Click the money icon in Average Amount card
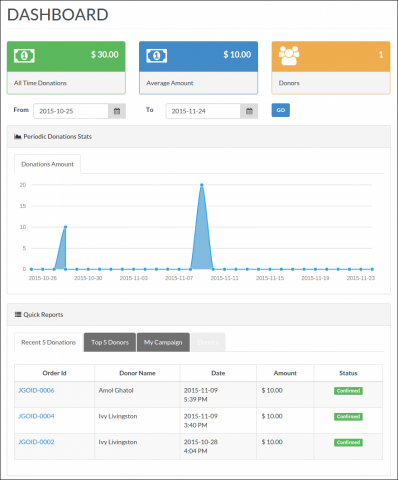This screenshot has width=398, height=480. [156, 56]
